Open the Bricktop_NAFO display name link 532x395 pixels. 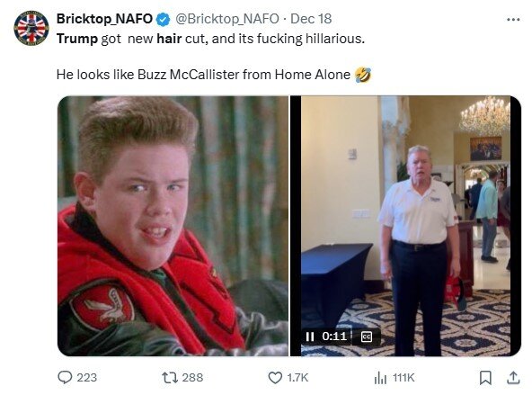[x=104, y=19]
